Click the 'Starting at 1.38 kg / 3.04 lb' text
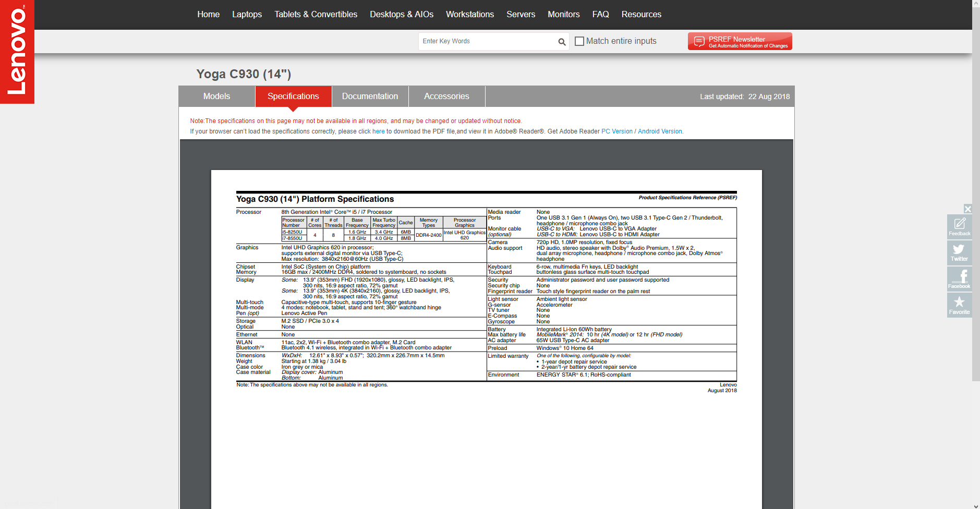Image resolution: width=980 pixels, height=509 pixels. coord(314,361)
